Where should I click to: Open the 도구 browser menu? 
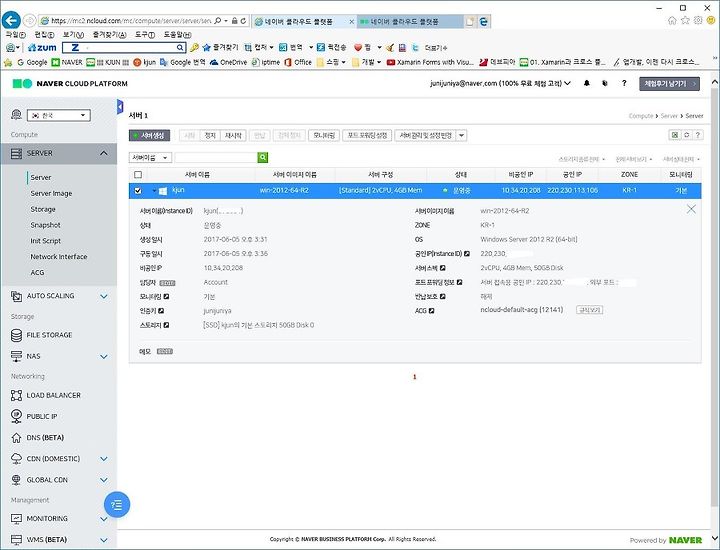point(145,35)
